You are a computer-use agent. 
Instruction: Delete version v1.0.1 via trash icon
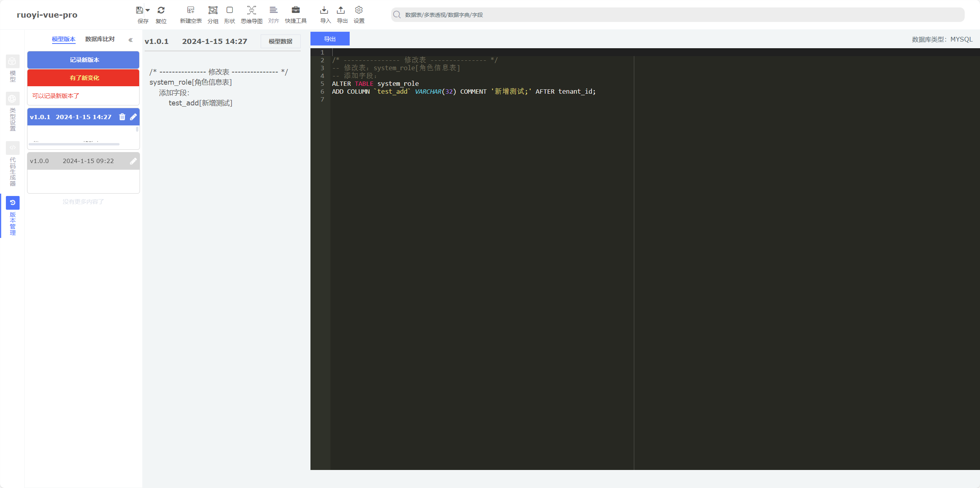point(122,117)
